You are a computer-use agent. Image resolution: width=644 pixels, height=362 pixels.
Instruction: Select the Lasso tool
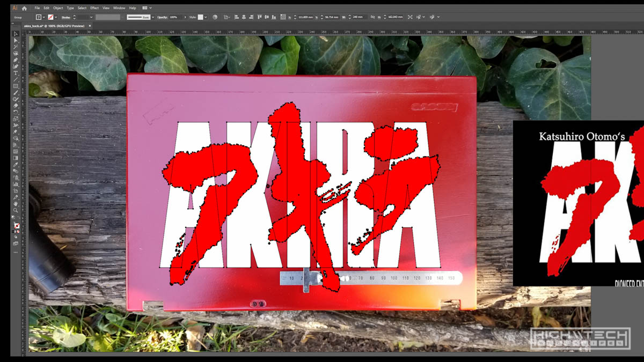click(16, 53)
